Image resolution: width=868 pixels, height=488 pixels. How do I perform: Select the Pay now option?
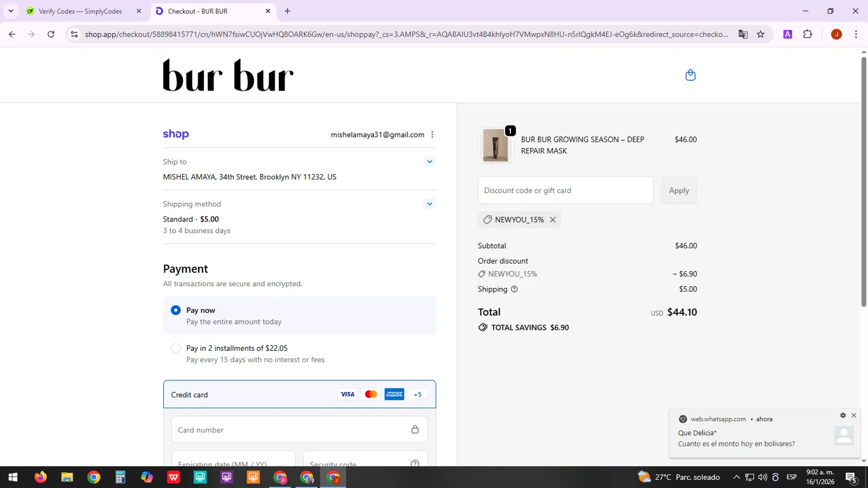click(x=299, y=316)
